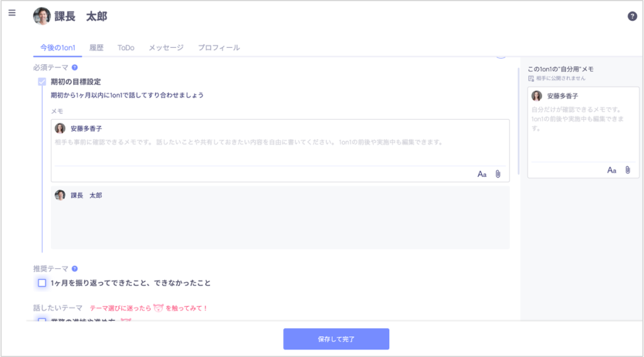Viewport: 644px width, 357px height.
Task: Click 課長 太郎's profile avatar in header
Action: click(42, 16)
